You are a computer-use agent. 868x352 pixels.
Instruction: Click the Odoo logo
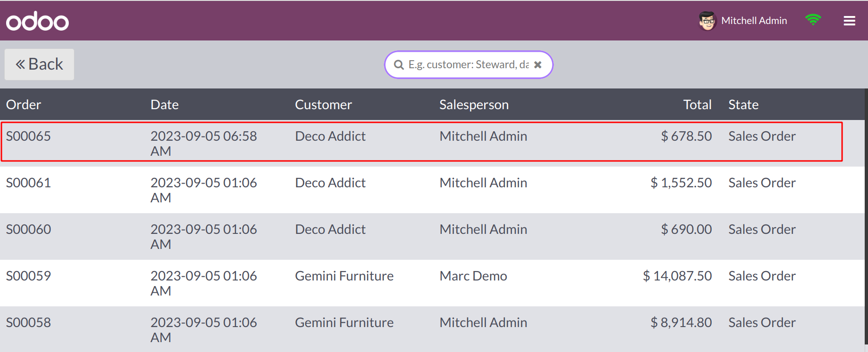[37, 21]
